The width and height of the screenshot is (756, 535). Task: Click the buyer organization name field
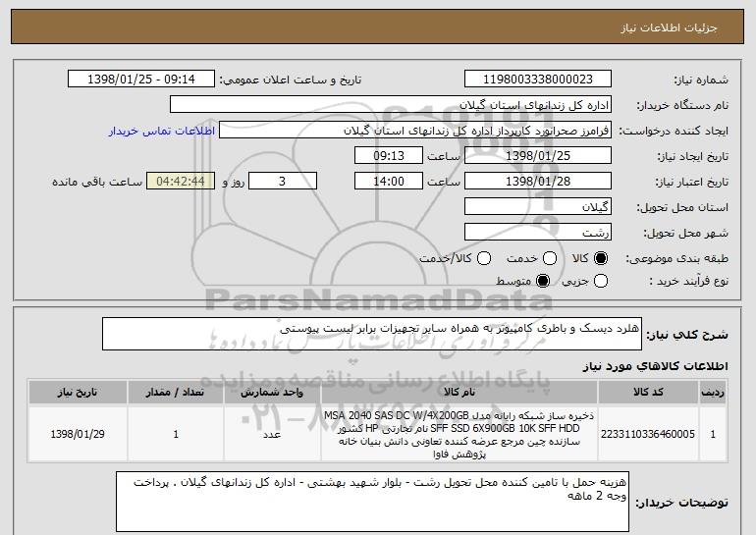[x=391, y=105]
